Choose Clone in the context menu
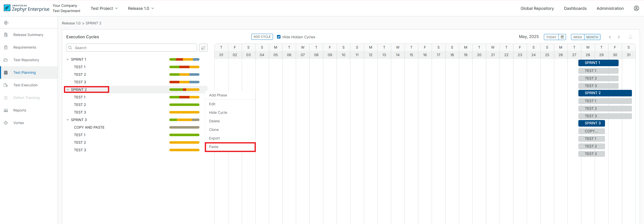Viewport: 644px width, 224px height. (x=214, y=130)
